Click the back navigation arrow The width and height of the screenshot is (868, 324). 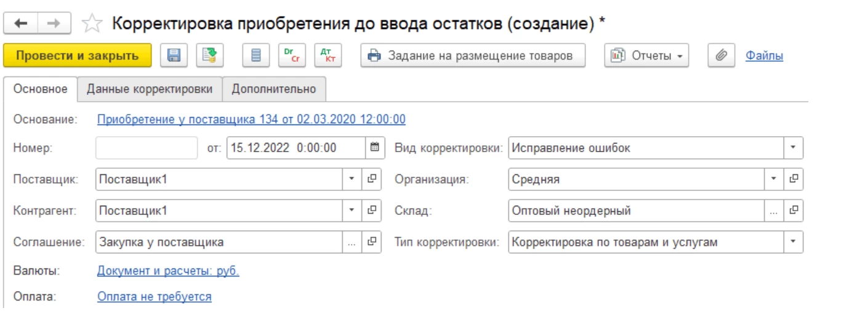pyautogui.click(x=21, y=23)
